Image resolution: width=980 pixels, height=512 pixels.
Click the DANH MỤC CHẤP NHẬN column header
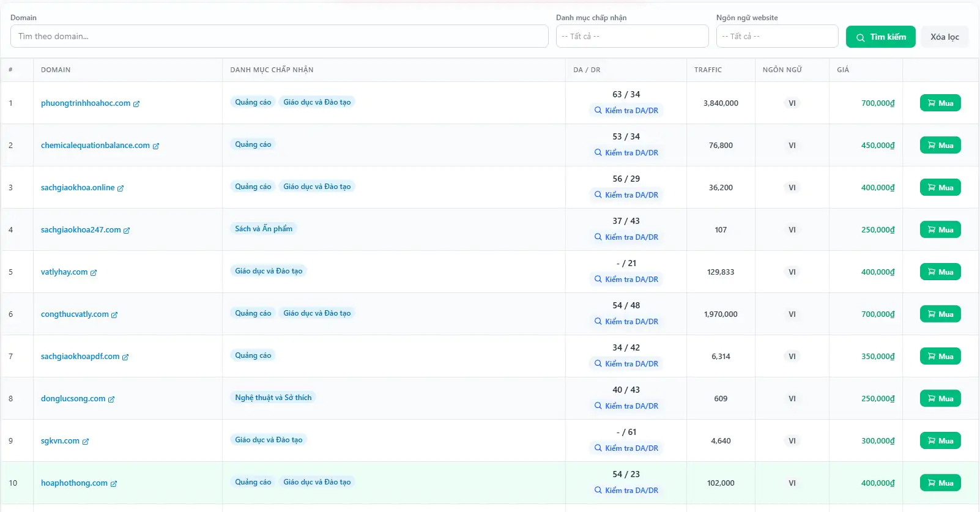272,70
